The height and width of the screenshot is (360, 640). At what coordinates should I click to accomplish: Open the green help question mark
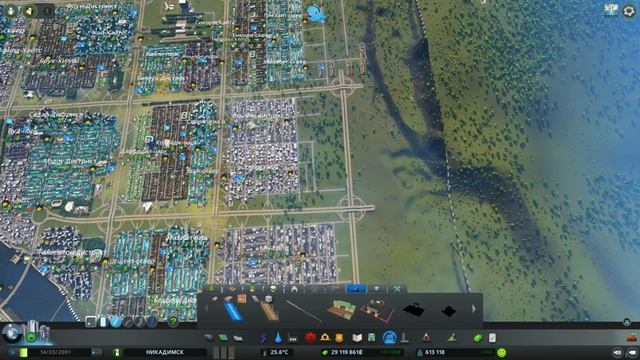(x=173, y=322)
